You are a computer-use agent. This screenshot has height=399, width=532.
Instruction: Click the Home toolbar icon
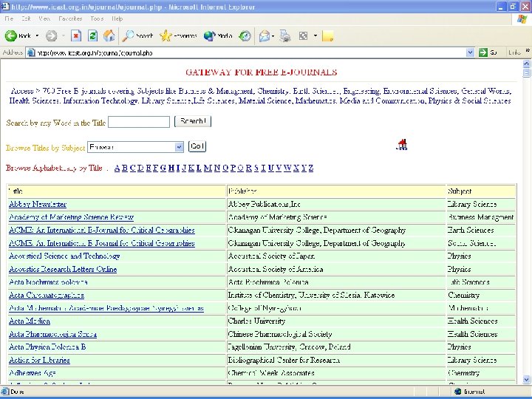tap(109, 35)
